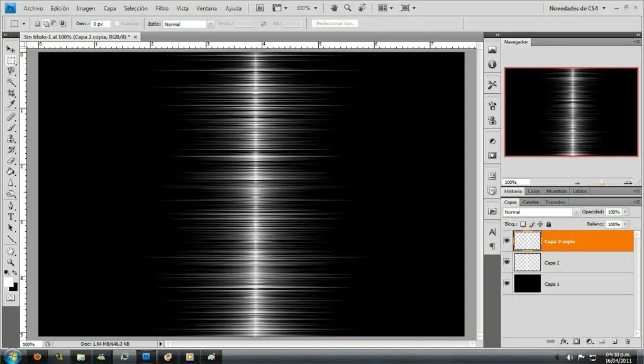Create a new layer group
This screenshot has height=364, width=644.
(602, 341)
